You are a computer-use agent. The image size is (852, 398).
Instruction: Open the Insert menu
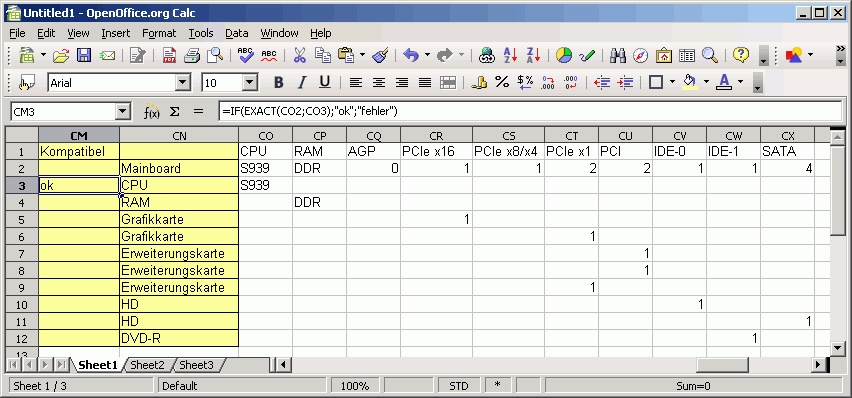(x=116, y=33)
